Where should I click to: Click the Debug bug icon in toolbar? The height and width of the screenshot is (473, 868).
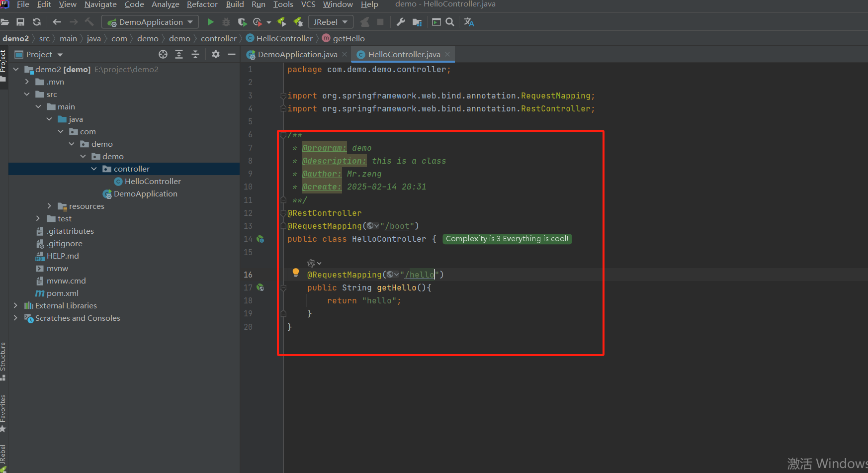(226, 22)
